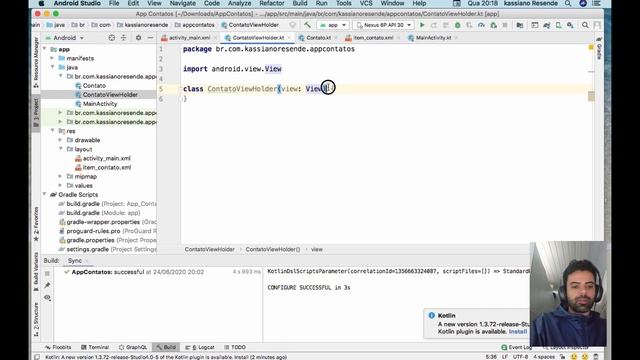Screen dimensions: 640x360
Task: Open Project panel settings gear
Action: point(138,38)
